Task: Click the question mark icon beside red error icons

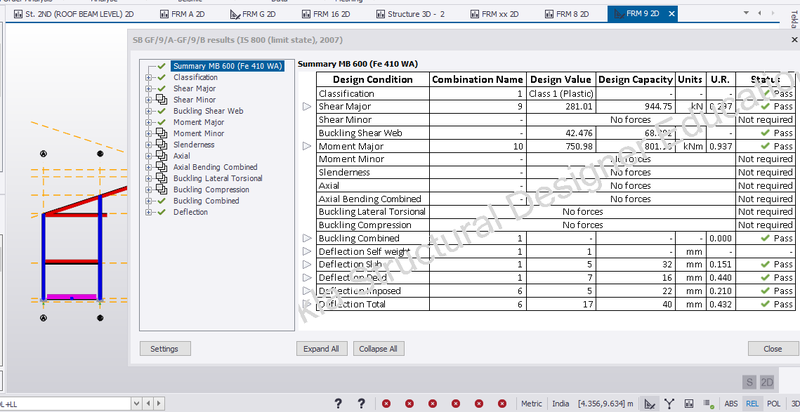Action: [x=361, y=403]
